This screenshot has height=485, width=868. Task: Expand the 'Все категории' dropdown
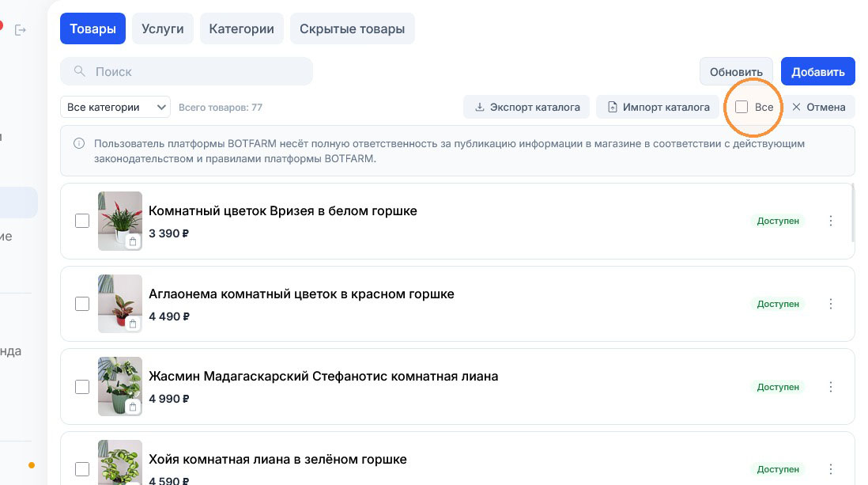pos(115,107)
